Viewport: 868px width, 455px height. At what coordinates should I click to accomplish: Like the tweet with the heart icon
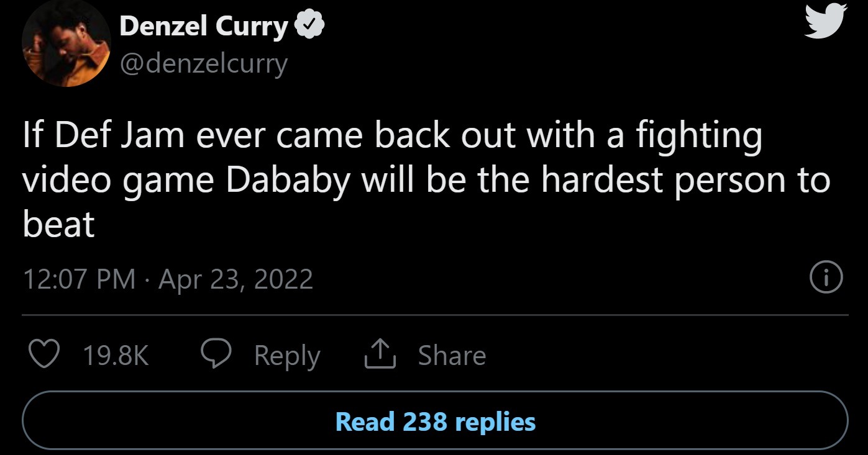(x=45, y=355)
